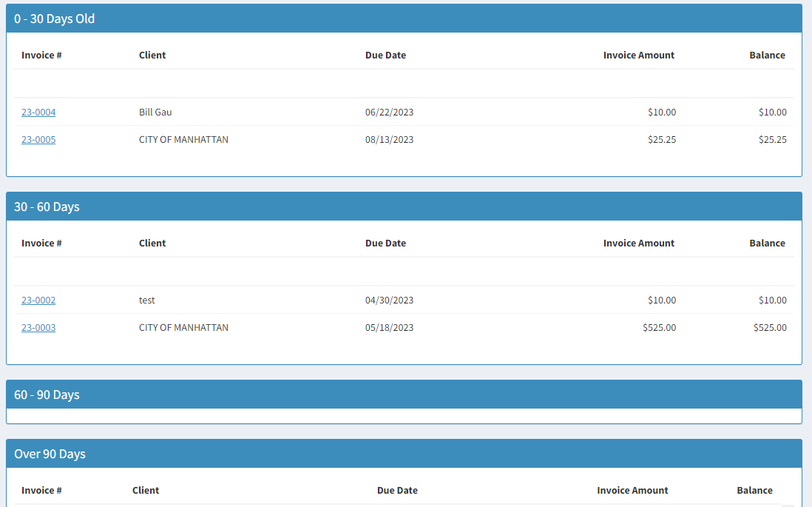Viewport: 812px width, 507px height.
Task: Click balance $10.00 in Bill Gau row
Action: [x=773, y=112]
